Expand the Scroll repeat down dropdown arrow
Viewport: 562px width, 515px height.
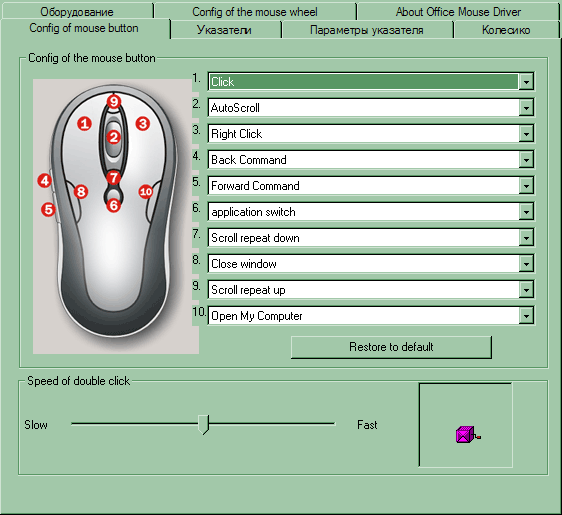[x=526, y=238]
